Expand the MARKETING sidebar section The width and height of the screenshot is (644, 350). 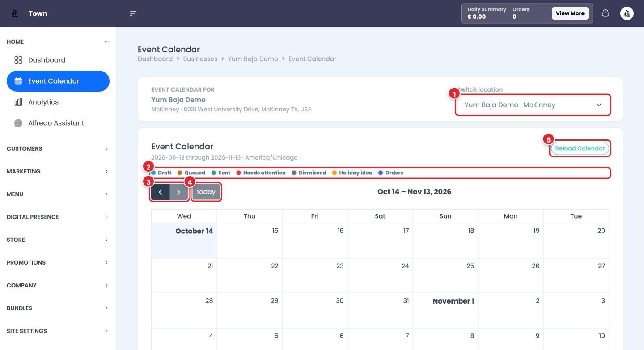(58, 171)
